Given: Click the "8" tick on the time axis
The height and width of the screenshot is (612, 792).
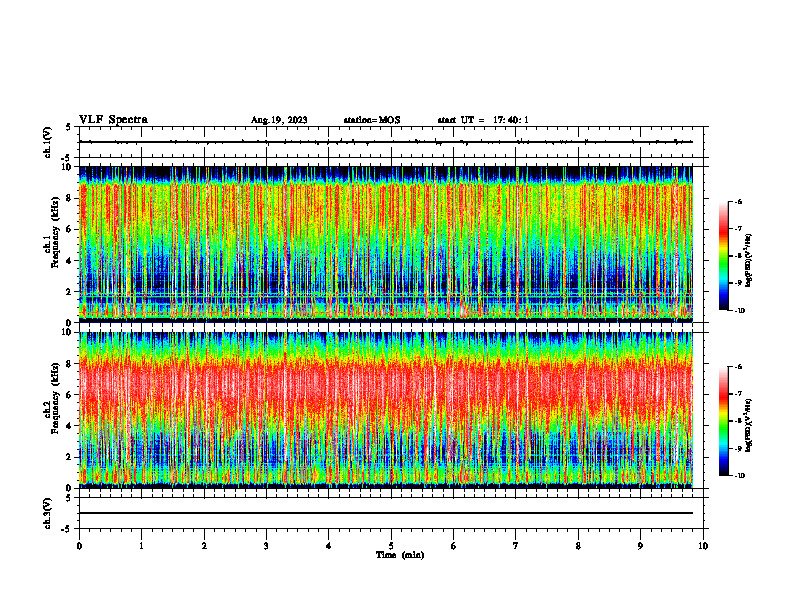Looking at the screenshot, I should coord(578,546).
